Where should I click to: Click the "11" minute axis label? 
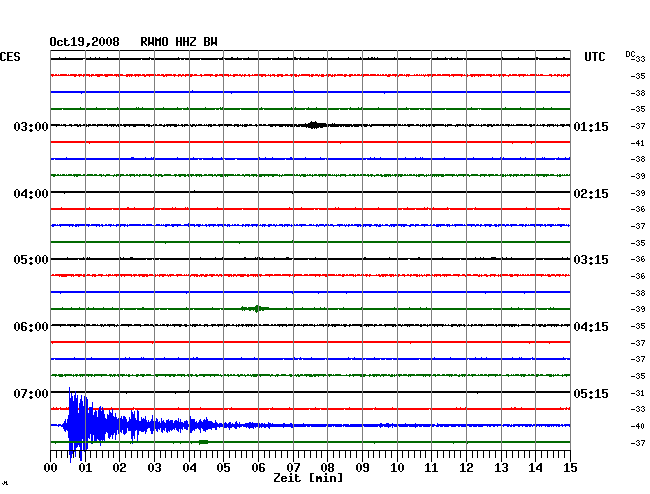click(x=432, y=468)
